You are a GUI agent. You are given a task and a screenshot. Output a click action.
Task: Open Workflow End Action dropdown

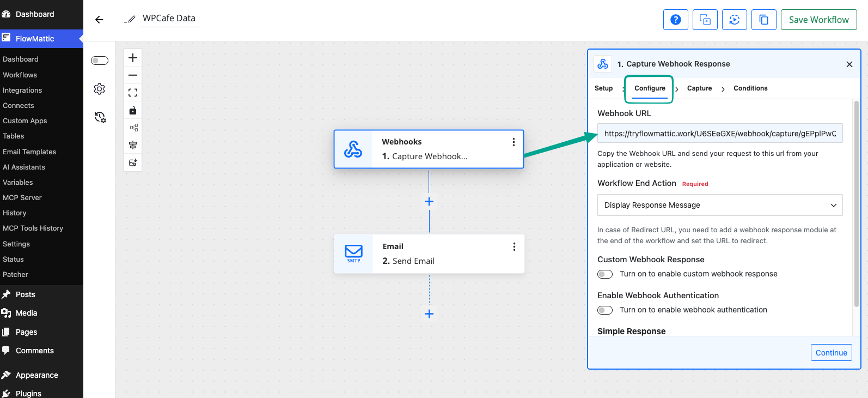click(720, 205)
